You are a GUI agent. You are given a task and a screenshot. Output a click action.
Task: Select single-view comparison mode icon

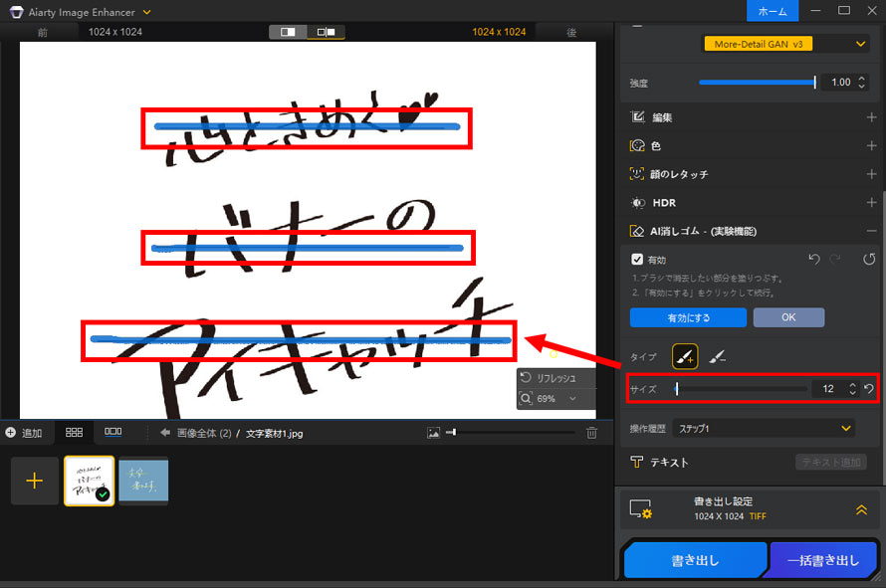[288, 32]
